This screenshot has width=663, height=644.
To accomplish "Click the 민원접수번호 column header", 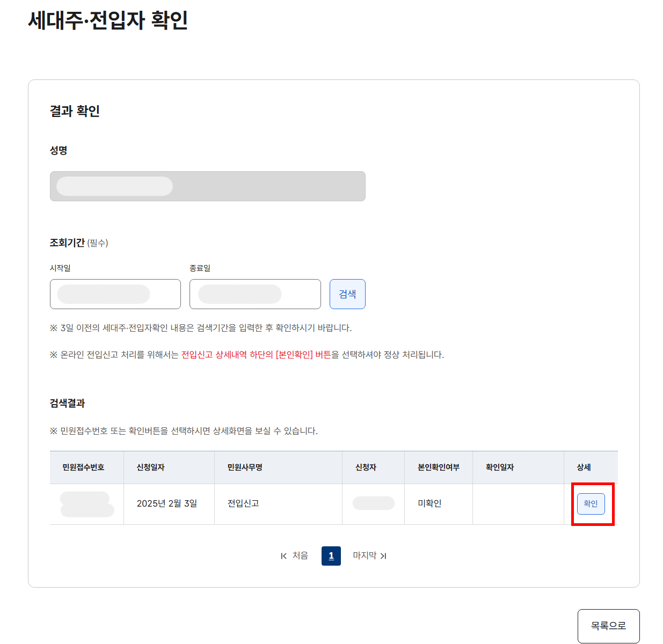I will coord(86,467).
